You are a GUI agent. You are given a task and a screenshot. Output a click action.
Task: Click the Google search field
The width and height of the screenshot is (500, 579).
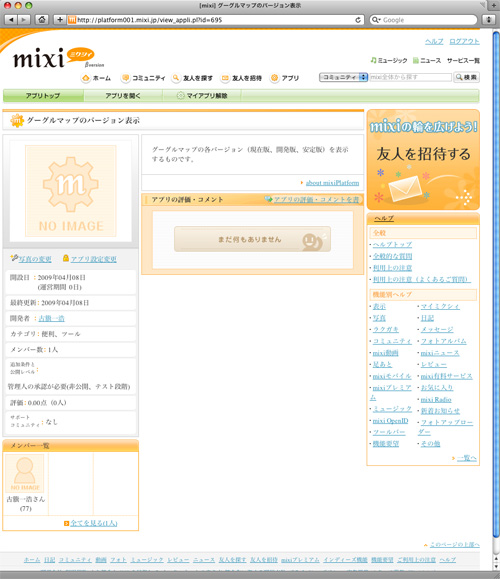[x=423, y=20]
